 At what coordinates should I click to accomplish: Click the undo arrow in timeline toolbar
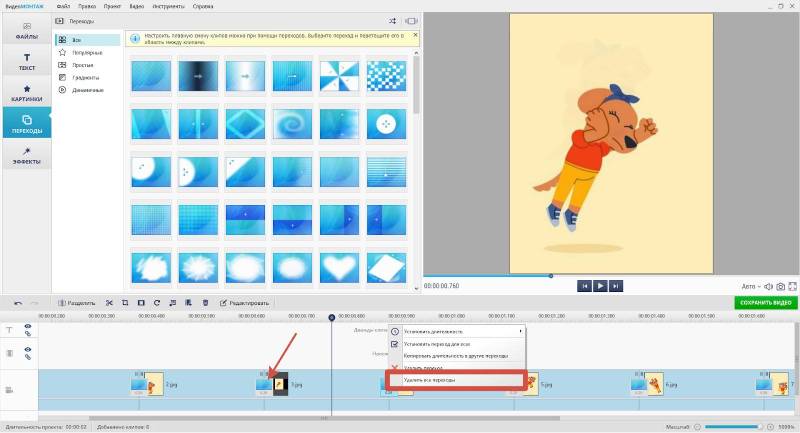tap(18, 303)
